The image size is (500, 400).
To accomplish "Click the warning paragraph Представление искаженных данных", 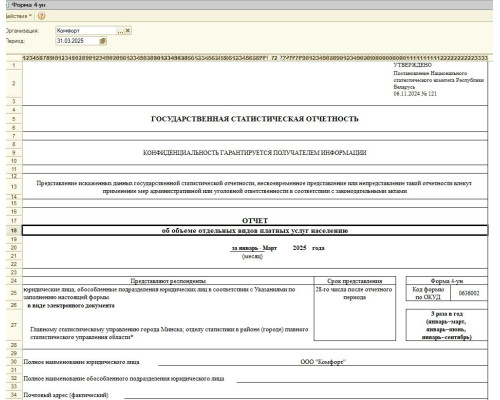I will point(254,187).
